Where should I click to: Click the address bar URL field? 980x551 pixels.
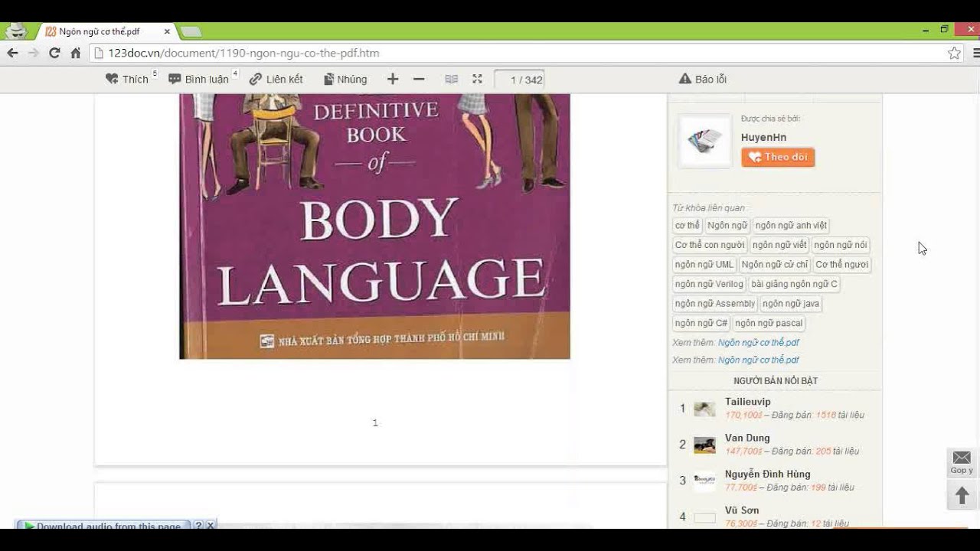(517, 53)
